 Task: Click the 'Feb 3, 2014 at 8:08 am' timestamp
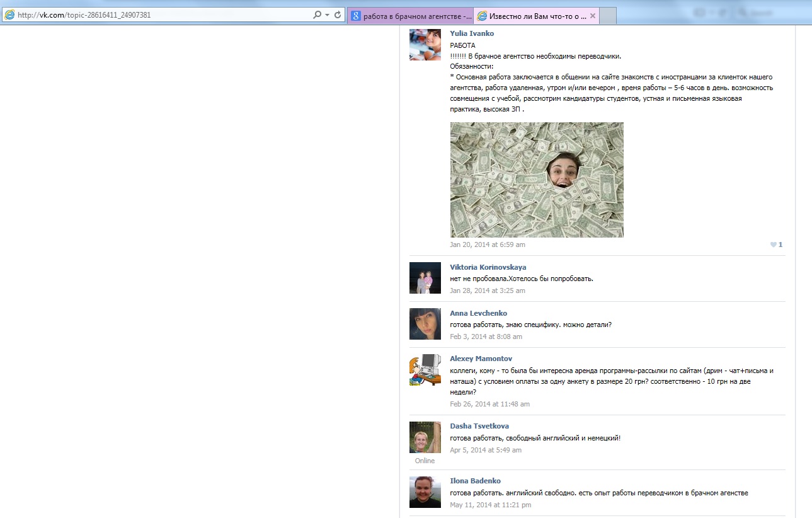tap(486, 337)
